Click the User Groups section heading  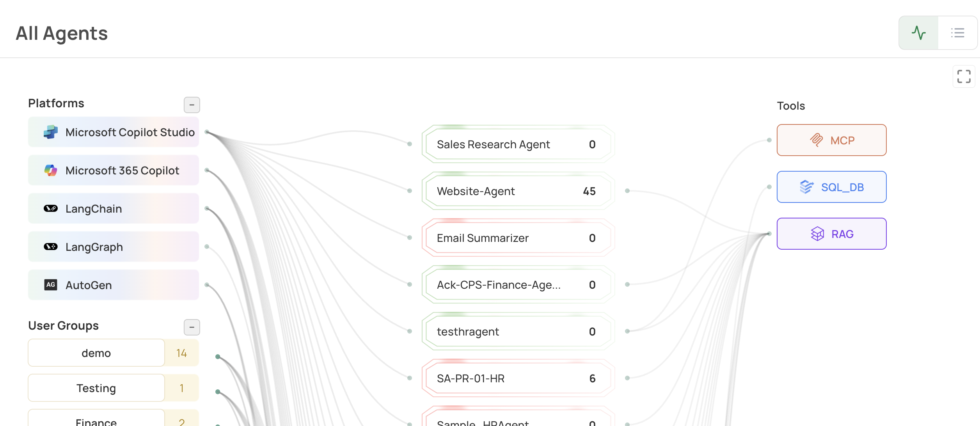pyautogui.click(x=64, y=326)
